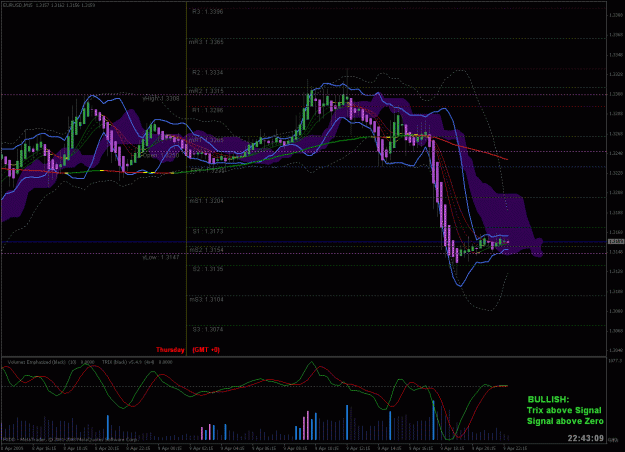Select the mR3 : 1.3365 level label

[206, 42]
